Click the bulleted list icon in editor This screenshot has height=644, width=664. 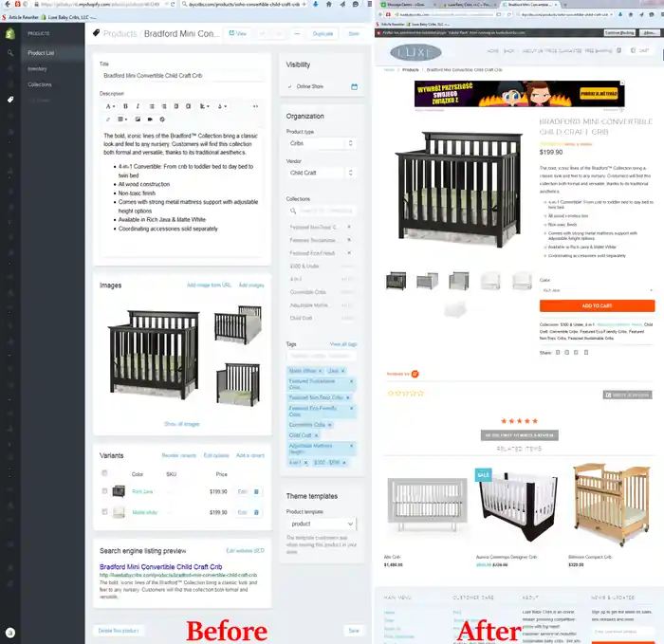pos(152,106)
